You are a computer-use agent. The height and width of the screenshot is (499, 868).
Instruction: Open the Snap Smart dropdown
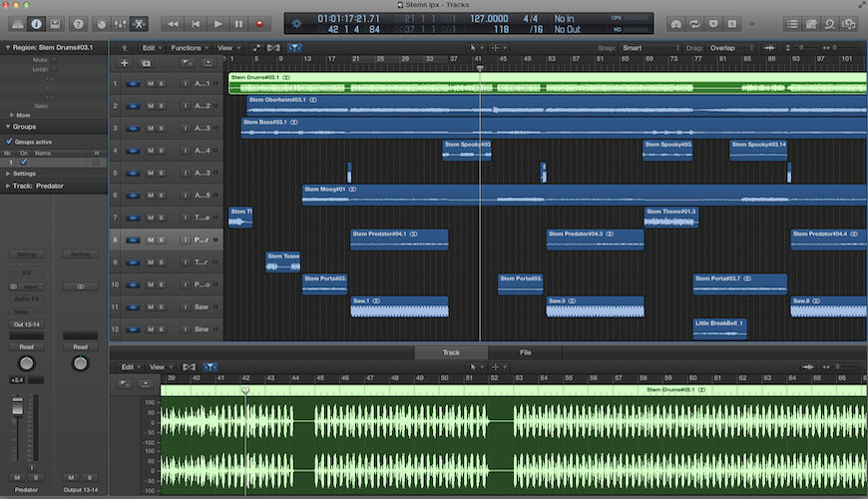(651, 48)
